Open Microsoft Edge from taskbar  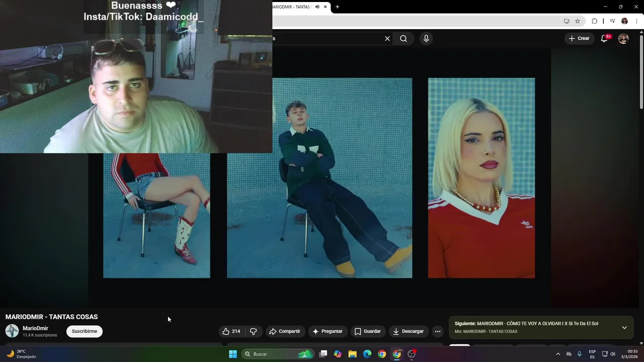coord(367,354)
